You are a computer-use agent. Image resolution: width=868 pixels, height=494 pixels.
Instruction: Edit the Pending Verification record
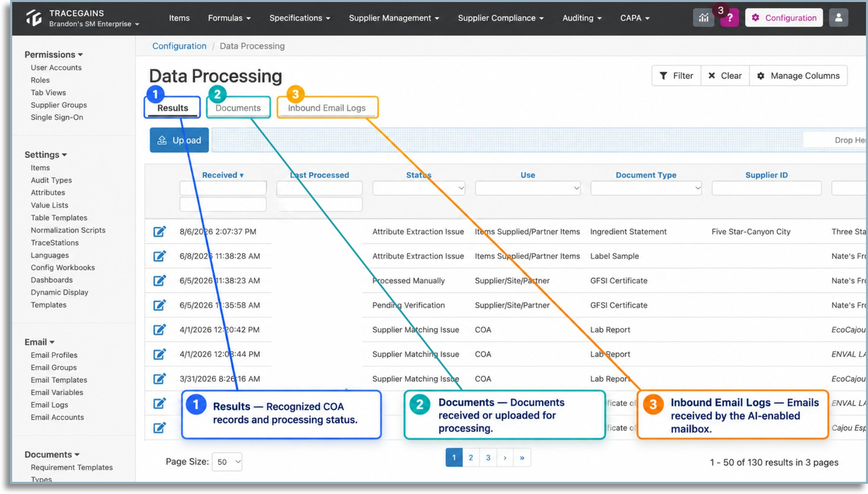160,305
